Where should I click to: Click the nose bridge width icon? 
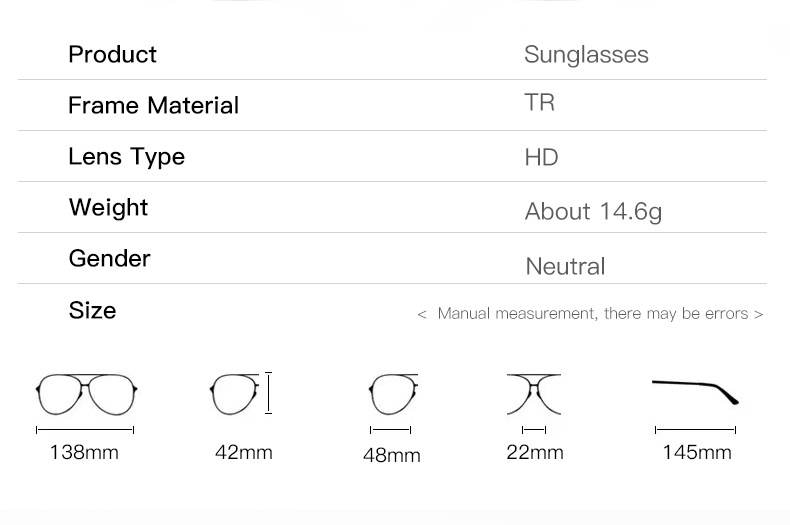(534, 393)
